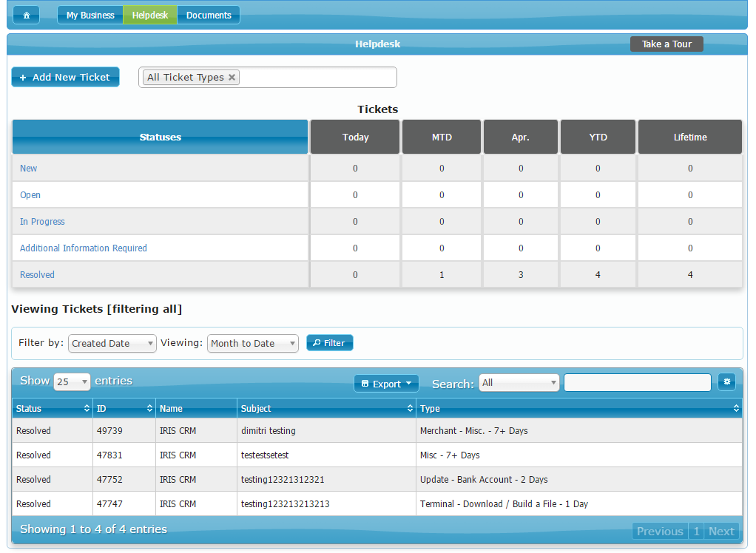Focus the table search text field
The image size is (756, 553).
point(637,383)
